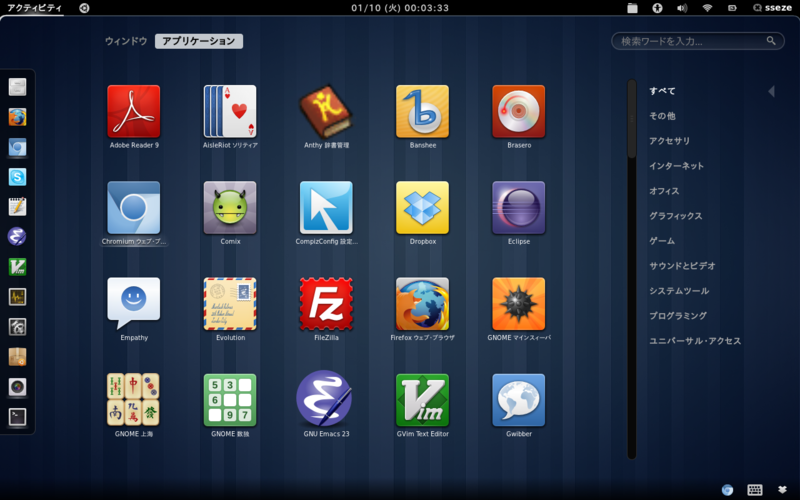Screen dimensions: 800x500
Task: Open the accessibility menu in top bar
Action: pyautogui.click(x=657, y=8)
